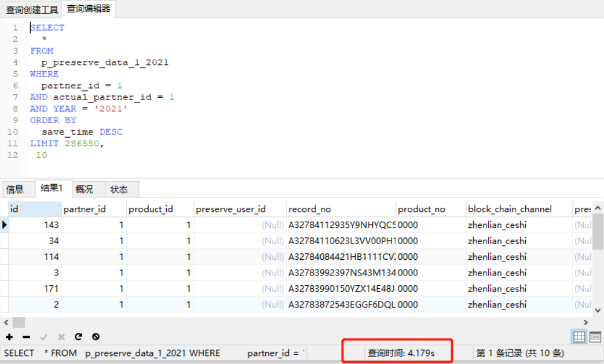The image size is (604, 364).
Task: Switch to grid view icon
Action: (x=579, y=337)
